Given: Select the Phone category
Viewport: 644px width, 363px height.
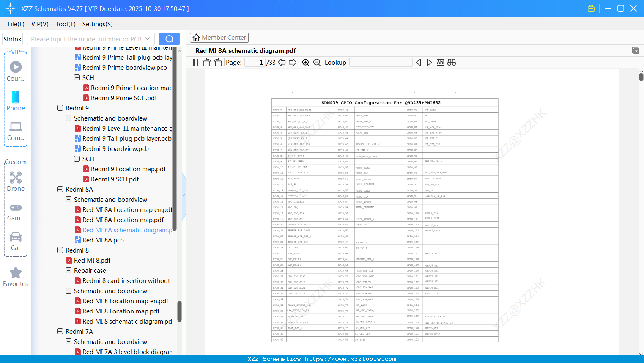Looking at the screenshot, I should [x=16, y=101].
